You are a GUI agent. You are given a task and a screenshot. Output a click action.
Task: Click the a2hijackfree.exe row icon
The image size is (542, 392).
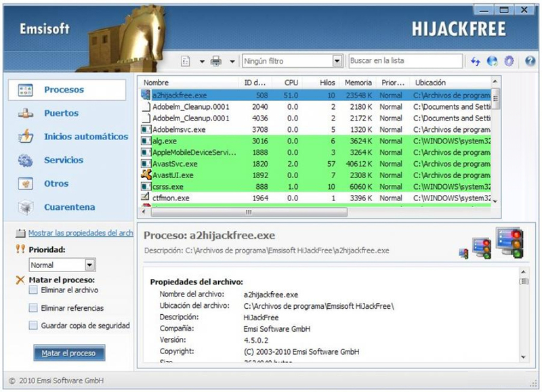pos(146,95)
